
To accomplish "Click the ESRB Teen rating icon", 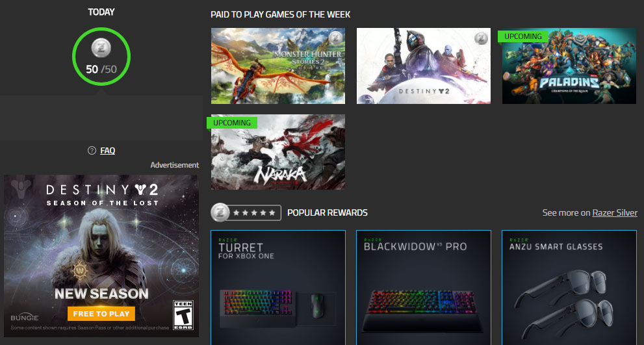I will (183, 315).
